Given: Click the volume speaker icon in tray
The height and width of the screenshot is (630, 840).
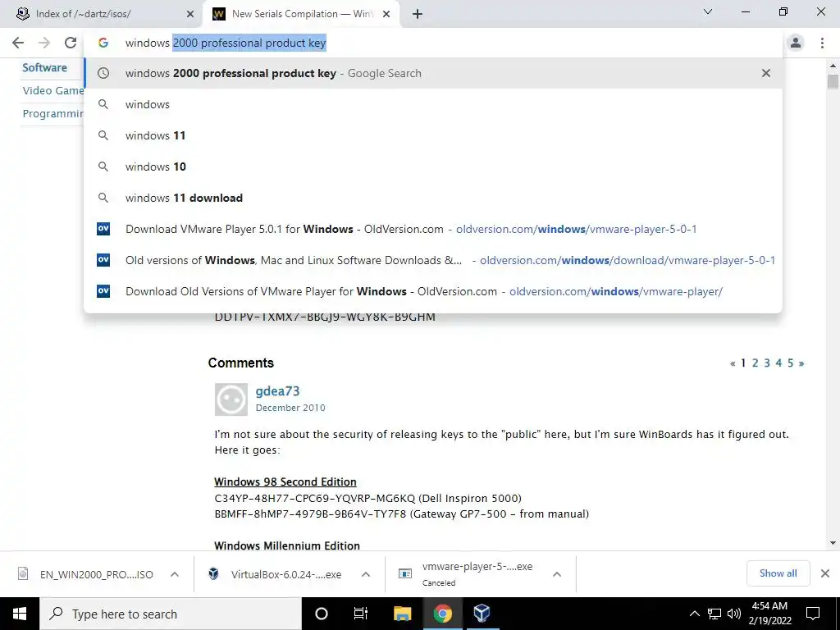Looking at the screenshot, I should (x=734, y=614).
